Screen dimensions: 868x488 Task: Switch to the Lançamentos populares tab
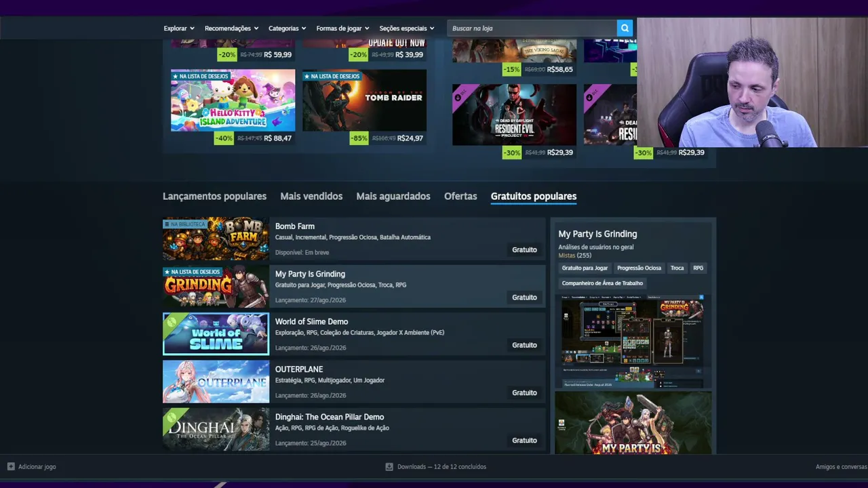[214, 196]
